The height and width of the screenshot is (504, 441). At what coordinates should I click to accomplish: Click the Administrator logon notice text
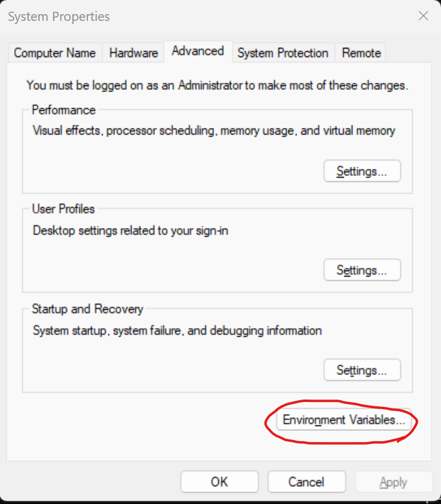217,85
